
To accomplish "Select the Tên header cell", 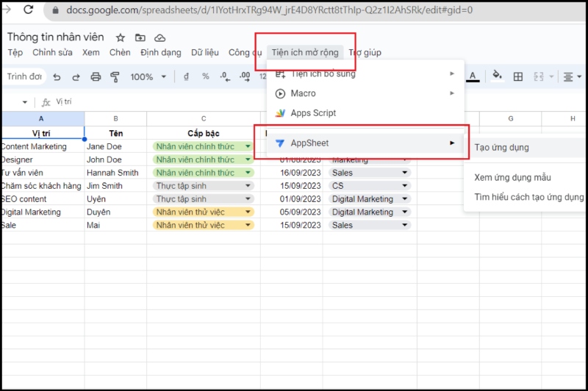I will coord(115,133).
